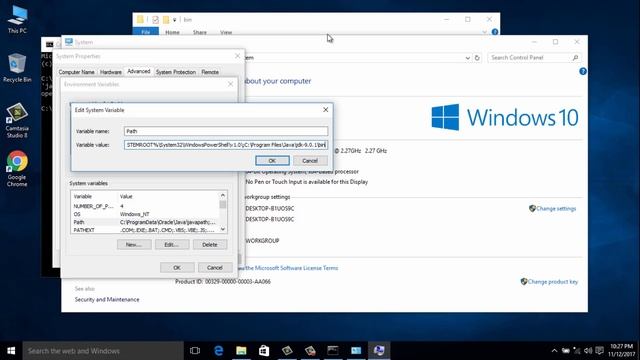Open the volume control in the system tray
640x360 pixels.
tap(588, 351)
